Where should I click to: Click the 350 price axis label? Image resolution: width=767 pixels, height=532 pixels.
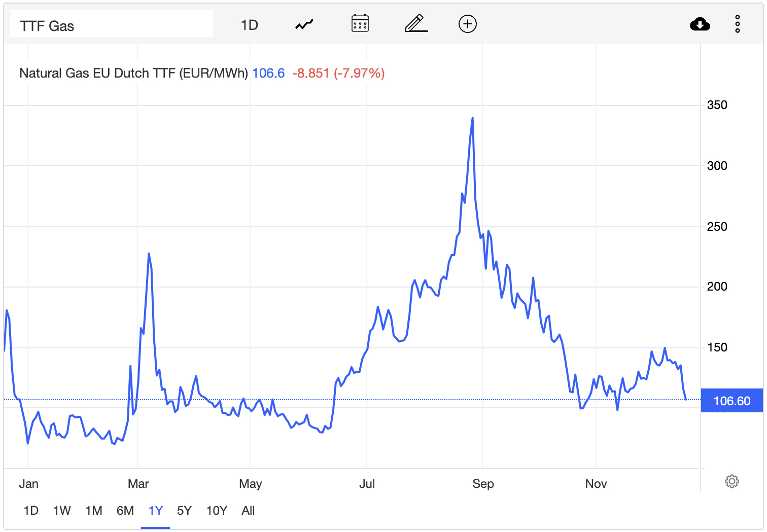(x=717, y=105)
